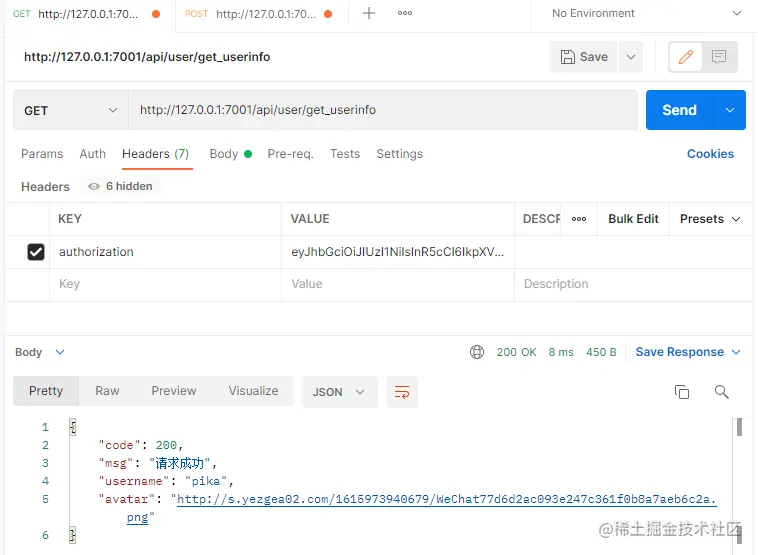Toggle the wrap lines icon
Viewport: 758px width, 555px height.
[402, 392]
